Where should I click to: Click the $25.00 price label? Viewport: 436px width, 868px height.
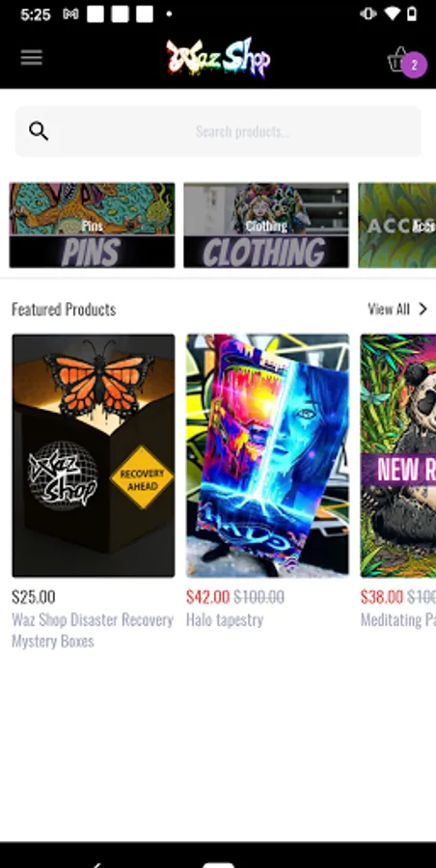point(33,597)
